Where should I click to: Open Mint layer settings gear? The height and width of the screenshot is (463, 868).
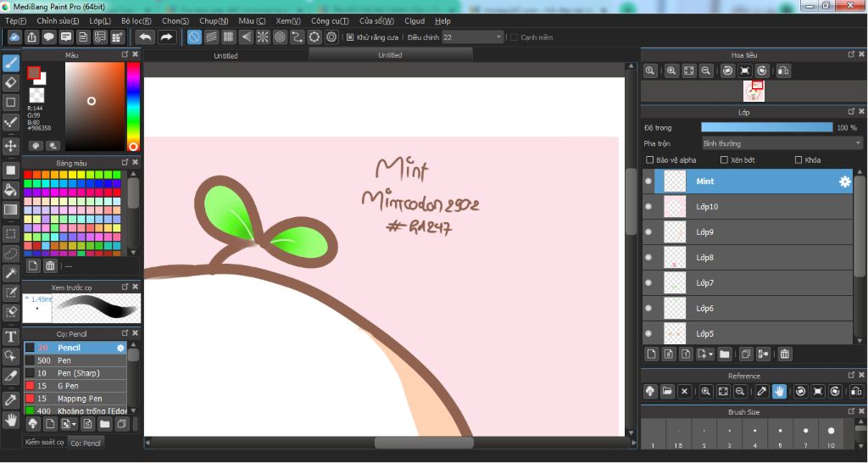point(845,181)
